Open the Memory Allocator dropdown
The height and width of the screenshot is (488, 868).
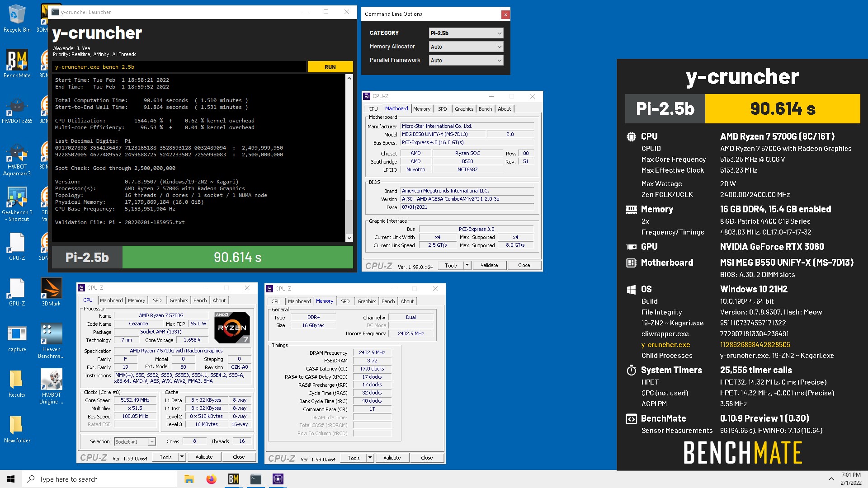coord(466,47)
